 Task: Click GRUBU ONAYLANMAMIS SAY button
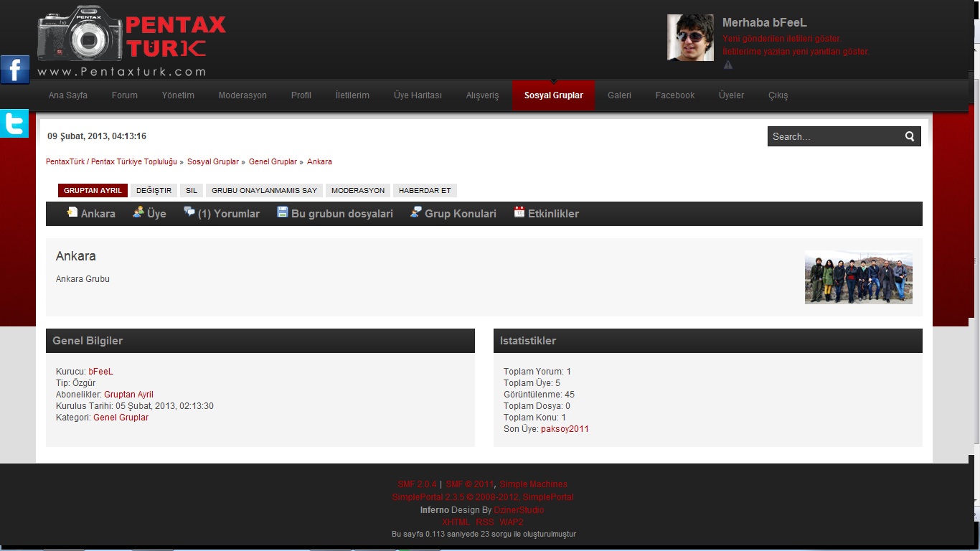[264, 191]
